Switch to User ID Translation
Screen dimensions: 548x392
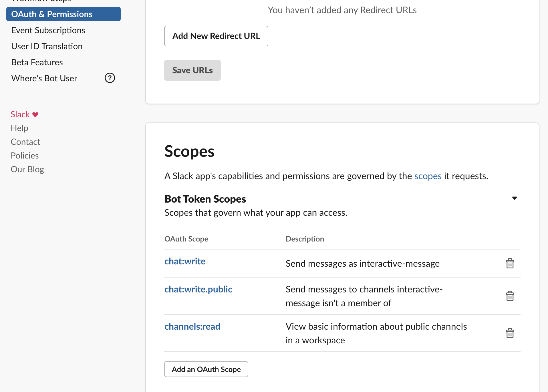point(47,46)
